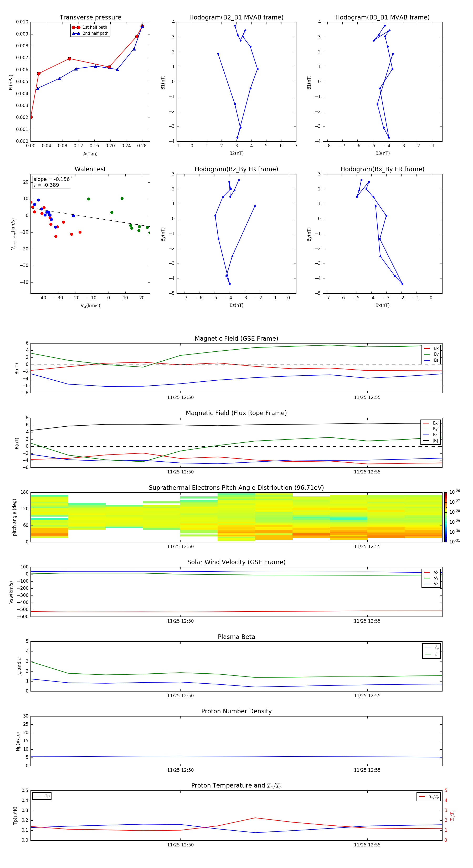Click the Te/Tp legend entry
Image resolution: width=473 pixels, height=868 pixels.
[429, 796]
